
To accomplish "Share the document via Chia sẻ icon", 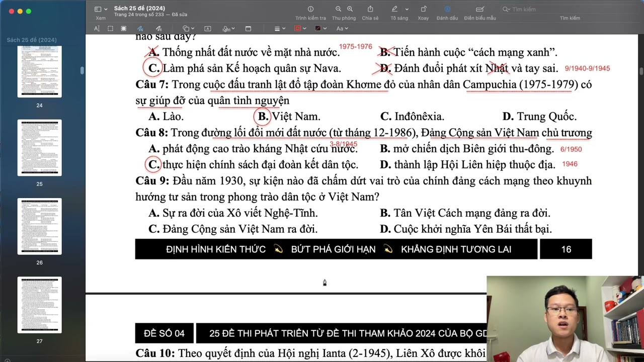I will pyautogui.click(x=370, y=9).
